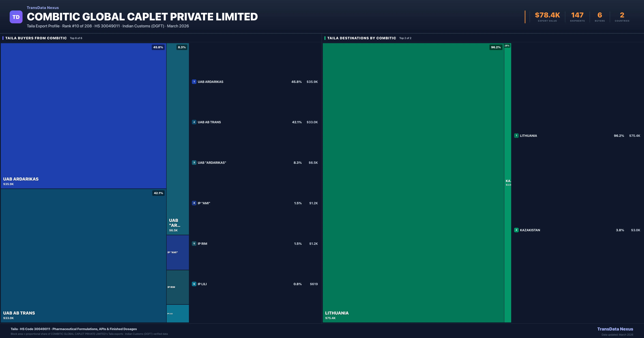Expand the Top 6 of 6 buyers list
Screen dimensions: 644x338
pyautogui.click(x=76, y=38)
